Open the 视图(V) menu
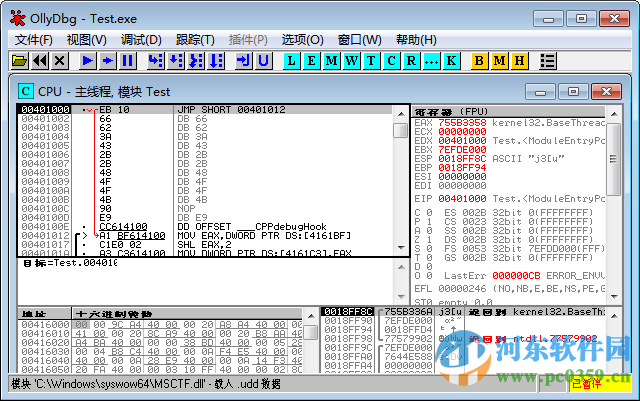Image resolution: width=640 pixels, height=401 pixels. [x=87, y=40]
